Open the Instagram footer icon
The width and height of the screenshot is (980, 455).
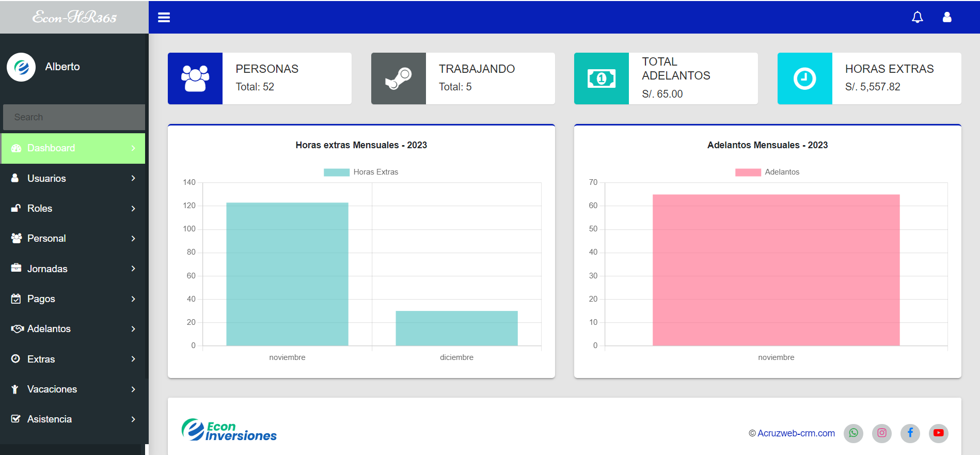pos(882,433)
